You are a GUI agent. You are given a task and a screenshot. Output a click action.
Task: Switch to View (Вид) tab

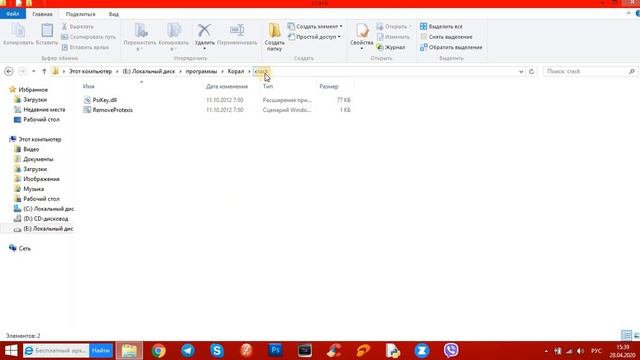[x=113, y=14]
